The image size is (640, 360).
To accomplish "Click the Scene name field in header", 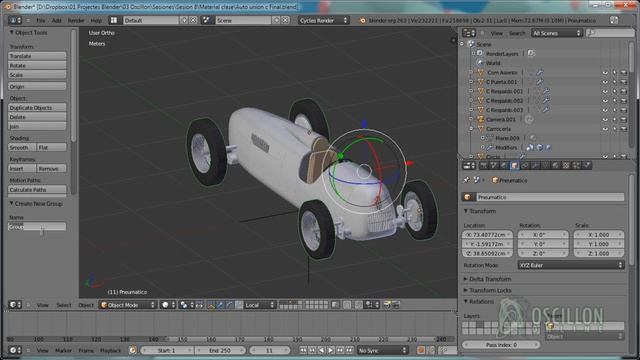I will tap(243, 20).
